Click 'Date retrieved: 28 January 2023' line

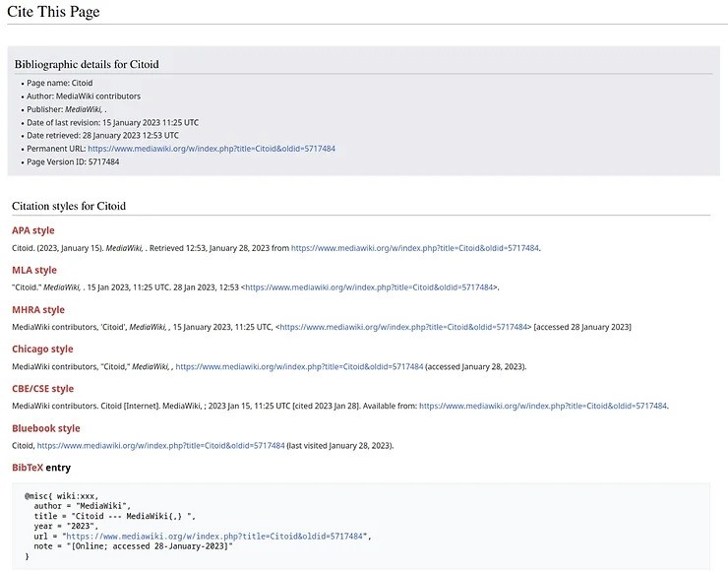pos(102,136)
